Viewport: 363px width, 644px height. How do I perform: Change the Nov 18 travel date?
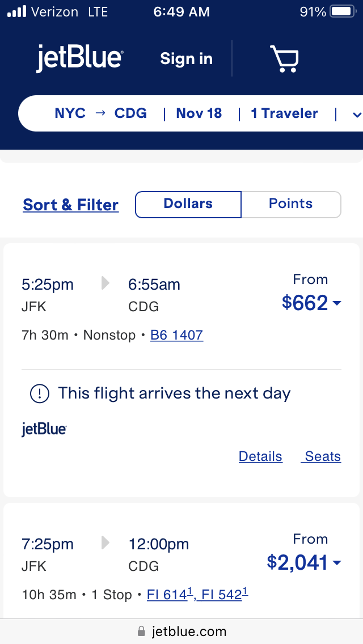[x=199, y=113]
